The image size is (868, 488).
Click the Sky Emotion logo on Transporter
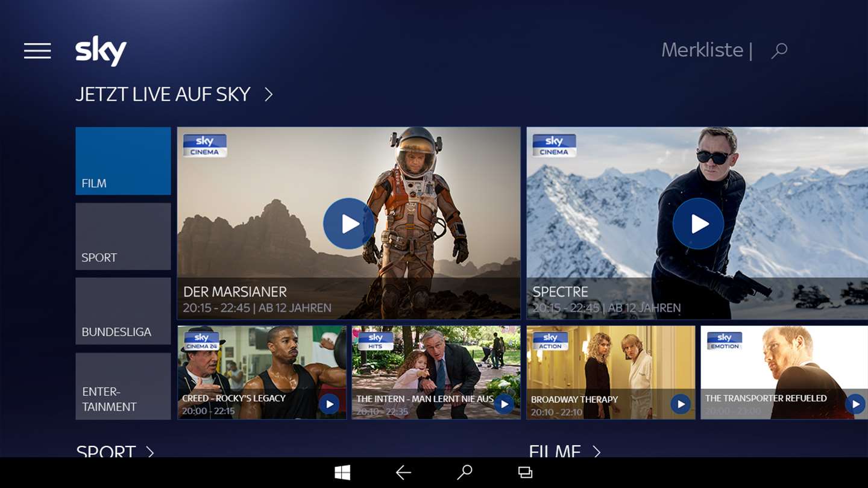point(725,341)
